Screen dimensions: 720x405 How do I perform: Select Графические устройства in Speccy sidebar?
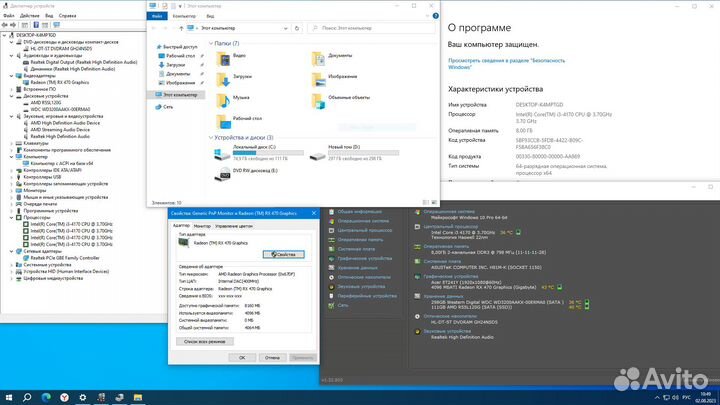pyautogui.click(x=365, y=259)
